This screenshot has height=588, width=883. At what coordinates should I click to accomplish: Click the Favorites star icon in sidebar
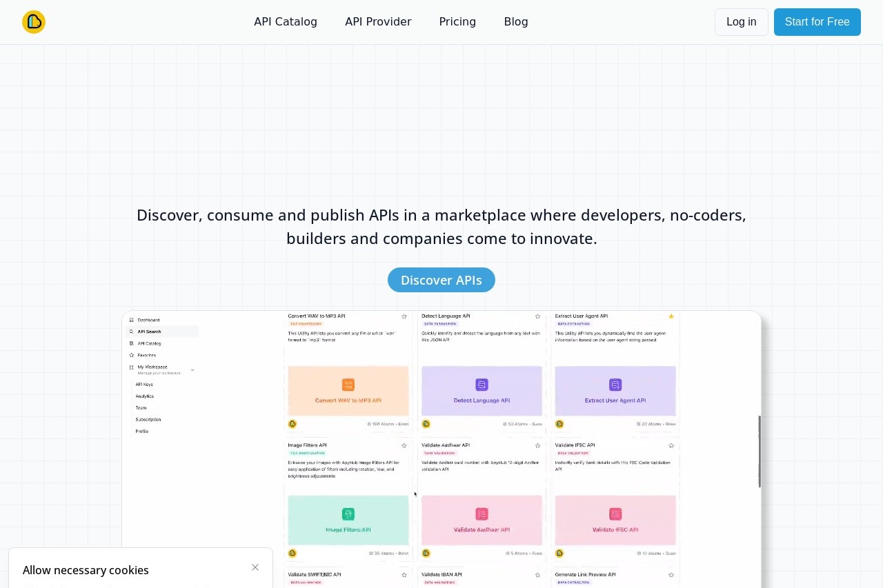pos(132,355)
